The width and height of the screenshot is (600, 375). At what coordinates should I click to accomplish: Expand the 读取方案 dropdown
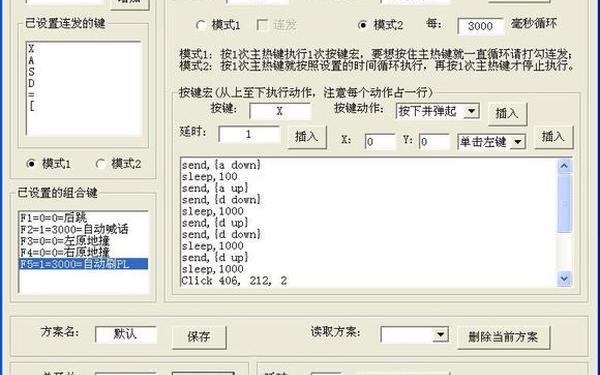pyautogui.click(x=440, y=334)
